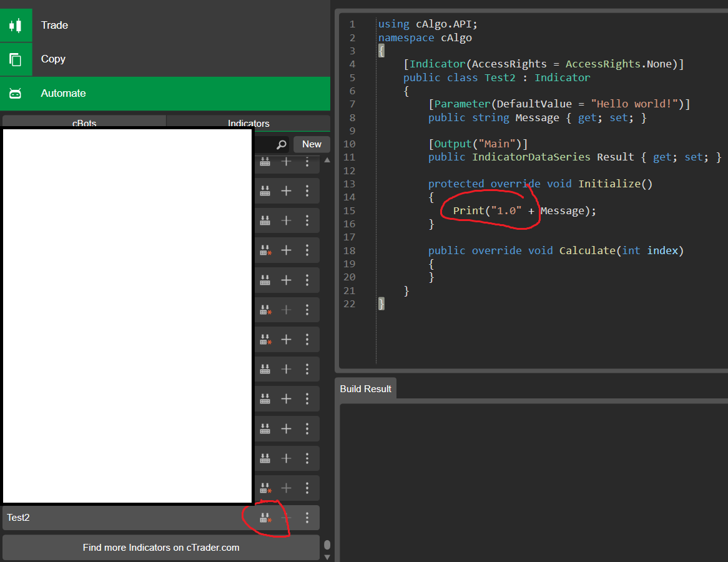Viewport: 728px width, 562px height.
Task: Click line number 9 in the gutter
Action: [x=352, y=131]
